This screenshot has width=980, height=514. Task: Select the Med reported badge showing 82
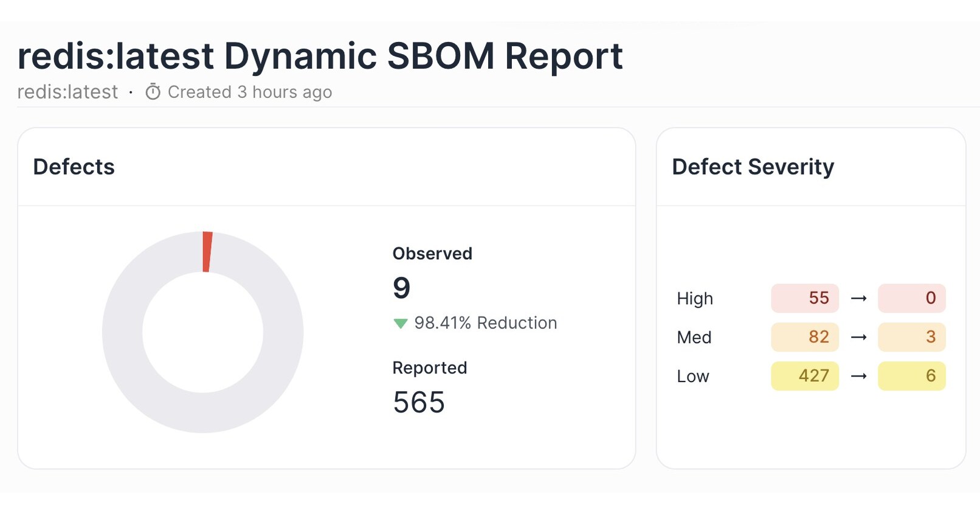point(804,337)
